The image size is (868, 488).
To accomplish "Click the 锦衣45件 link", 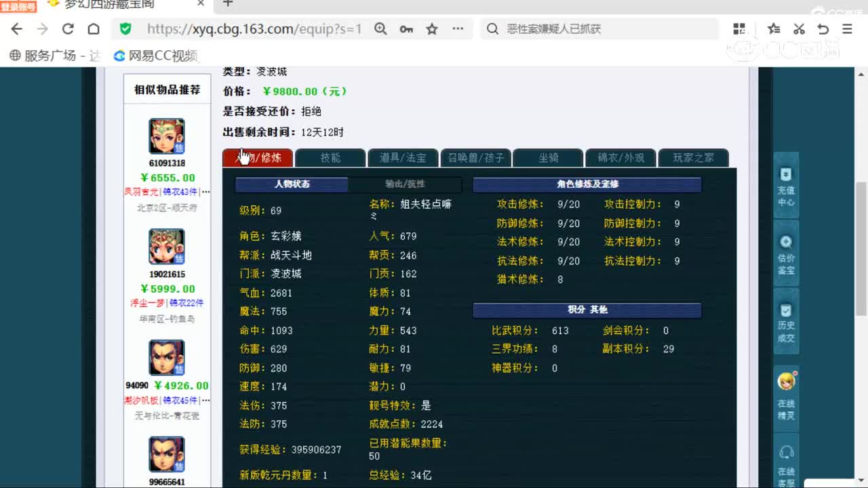I will pos(179,401).
